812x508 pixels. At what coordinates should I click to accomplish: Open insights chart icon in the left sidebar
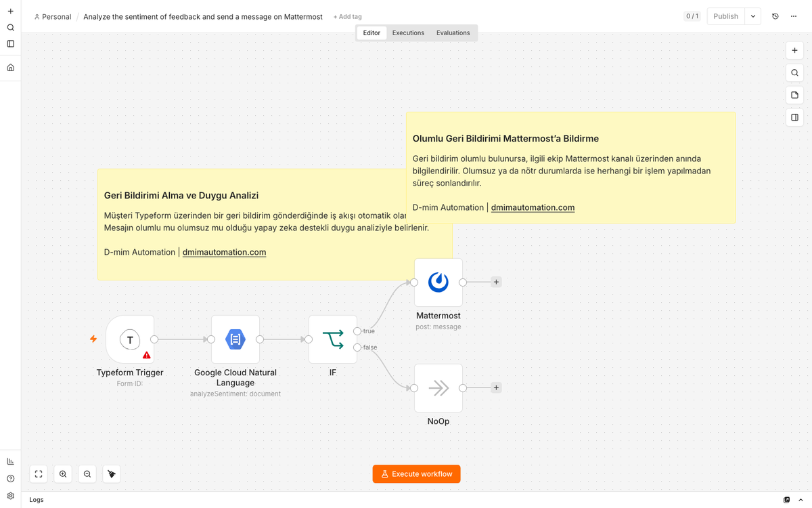tap(10, 461)
